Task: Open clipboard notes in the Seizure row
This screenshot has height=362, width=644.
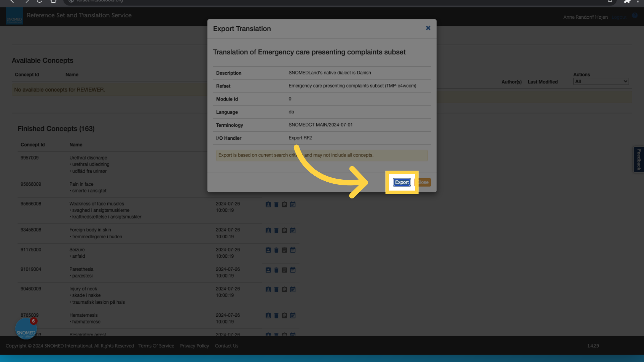Action: [284, 250]
